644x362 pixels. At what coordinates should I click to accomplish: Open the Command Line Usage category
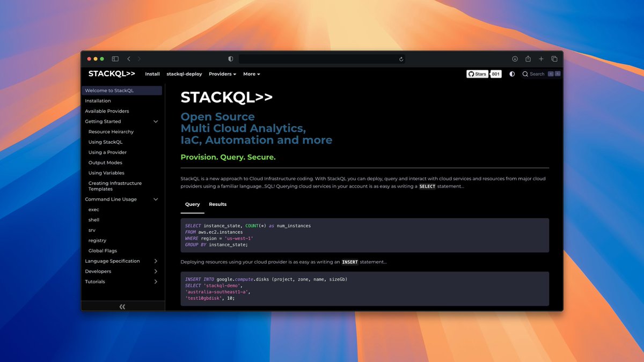pyautogui.click(x=111, y=200)
